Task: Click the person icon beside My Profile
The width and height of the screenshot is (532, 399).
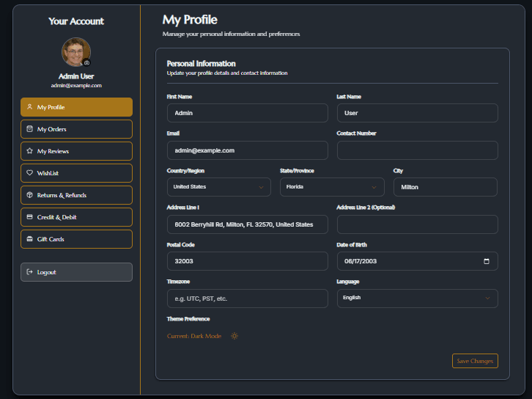Action: 29,107
